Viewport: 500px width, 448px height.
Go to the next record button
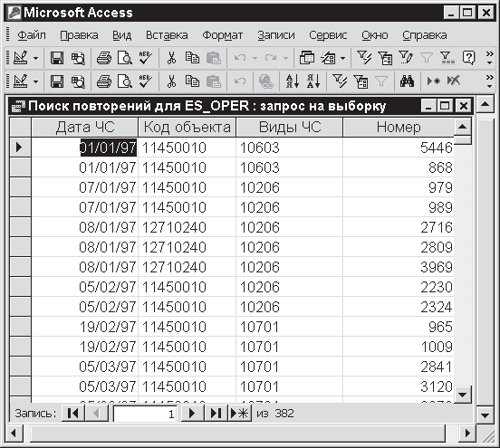coord(192,414)
